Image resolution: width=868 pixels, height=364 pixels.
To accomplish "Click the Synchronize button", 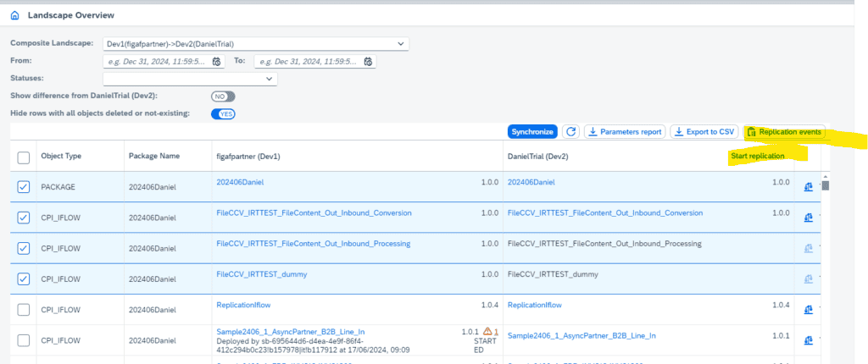I will (532, 132).
